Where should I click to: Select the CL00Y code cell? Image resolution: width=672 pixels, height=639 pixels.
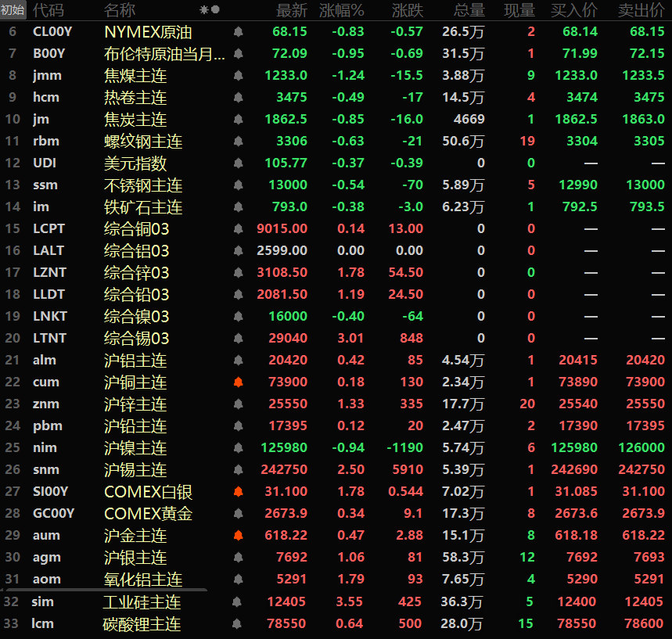(x=52, y=32)
